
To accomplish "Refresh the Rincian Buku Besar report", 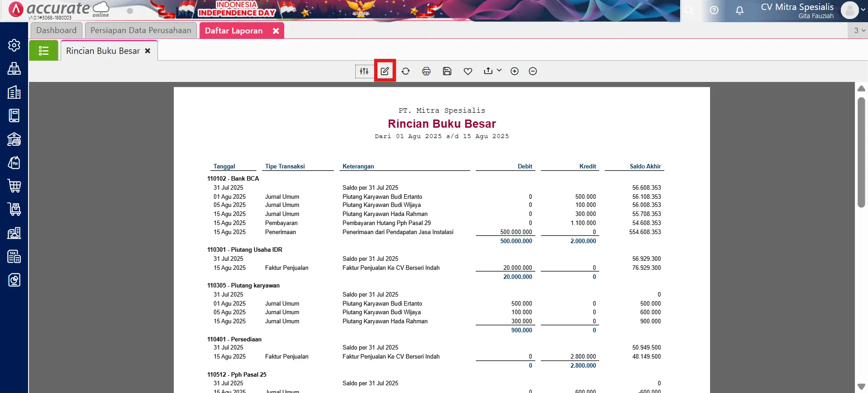I will pyautogui.click(x=405, y=71).
